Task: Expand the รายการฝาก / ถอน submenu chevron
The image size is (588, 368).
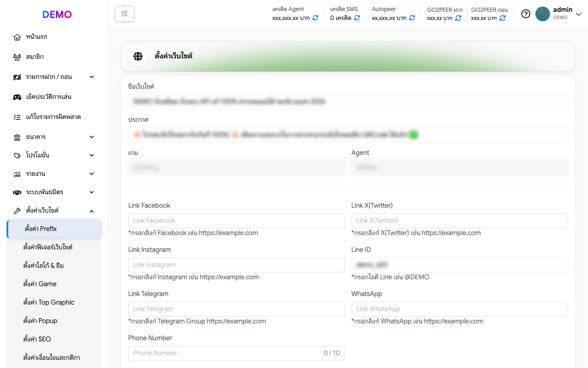Action: 91,77
